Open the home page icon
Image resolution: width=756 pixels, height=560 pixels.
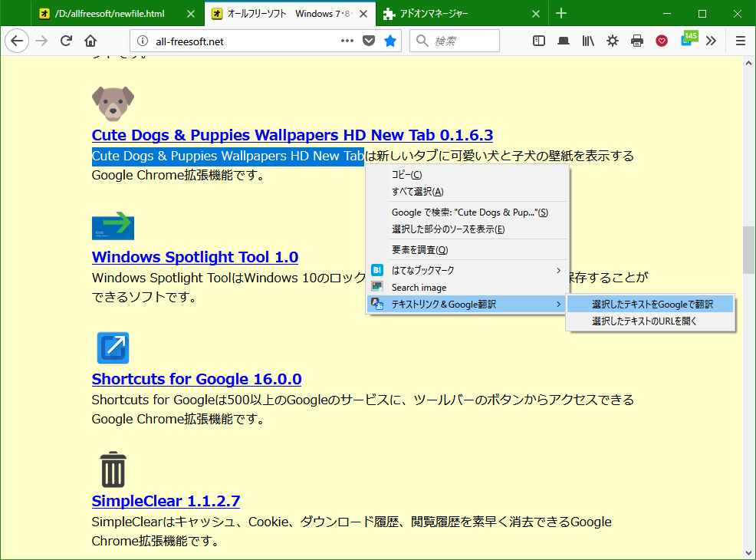(x=90, y=41)
